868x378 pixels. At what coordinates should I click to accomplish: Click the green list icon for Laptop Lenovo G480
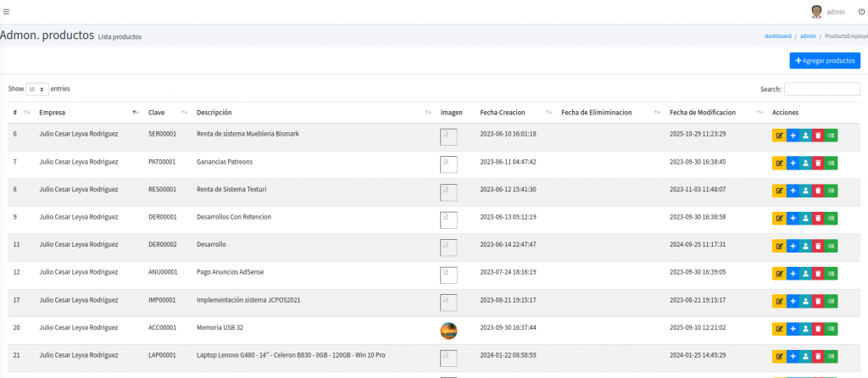pos(831,356)
